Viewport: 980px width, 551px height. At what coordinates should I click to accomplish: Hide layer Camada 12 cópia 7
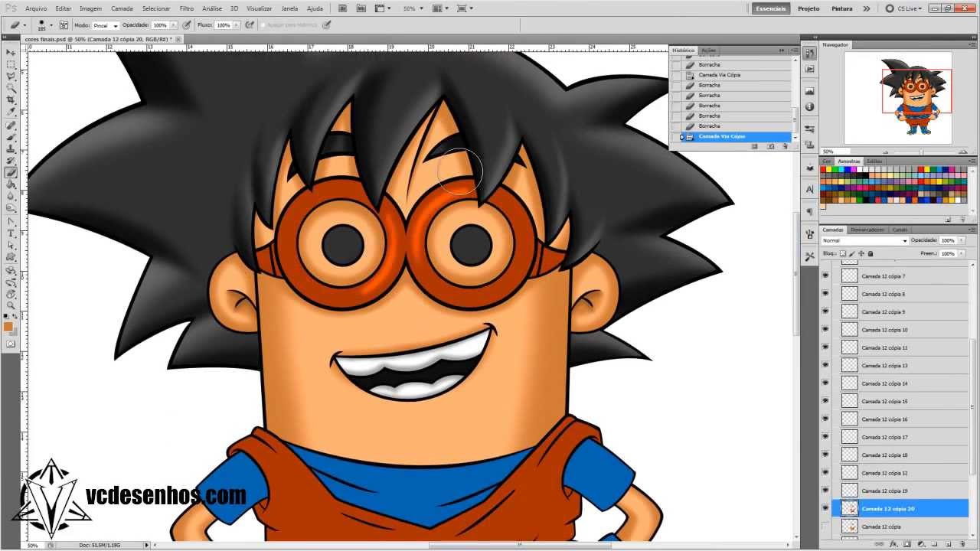pyautogui.click(x=825, y=275)
